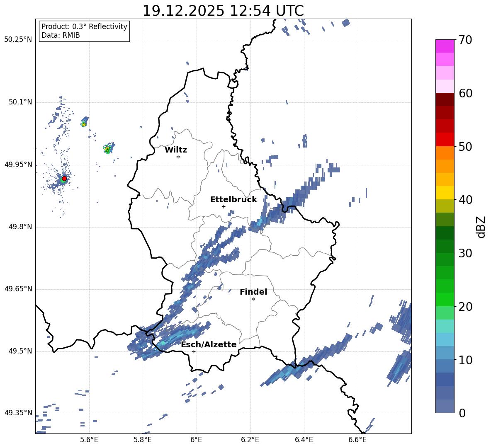Viewport: 491px width, 448px height.
Task: Click the 49.5°N latitude label
Action: [20, 351]
